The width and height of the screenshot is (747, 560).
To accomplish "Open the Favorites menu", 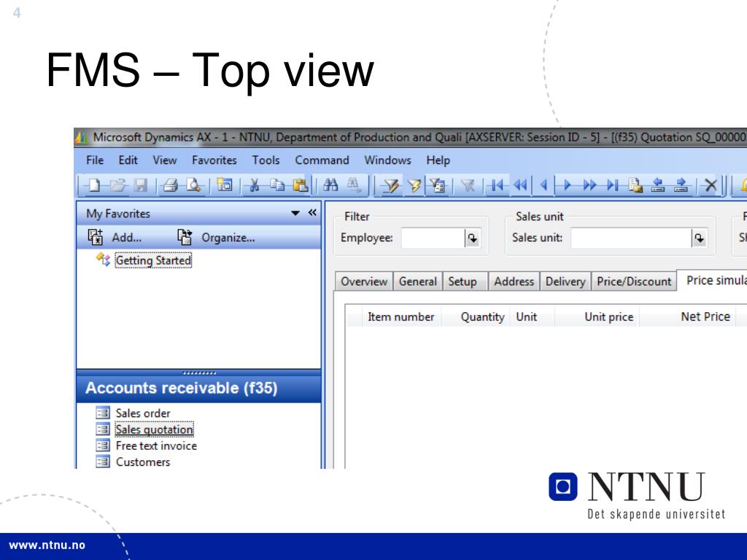I will pyautogui.click(x=214, y=160).
